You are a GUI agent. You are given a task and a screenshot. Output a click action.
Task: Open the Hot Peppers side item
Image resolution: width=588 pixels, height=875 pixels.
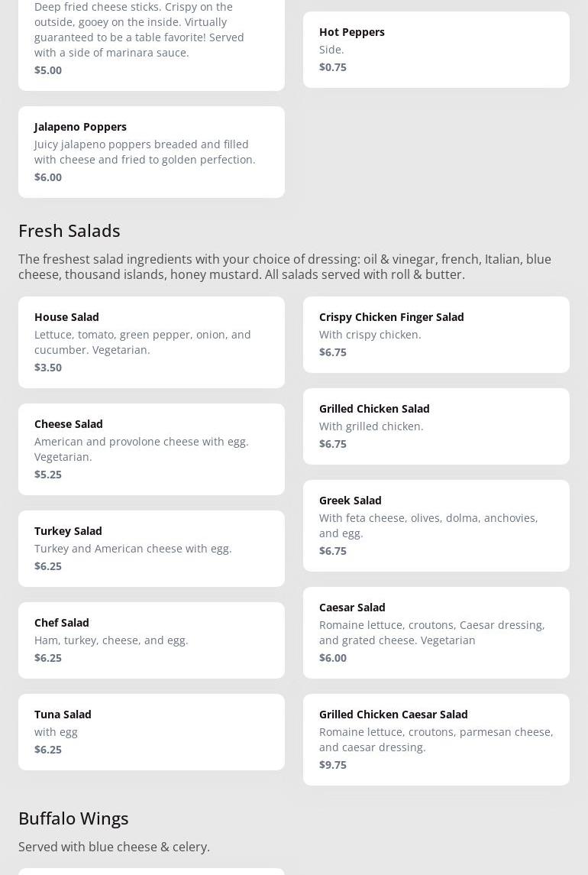point(436,49)
